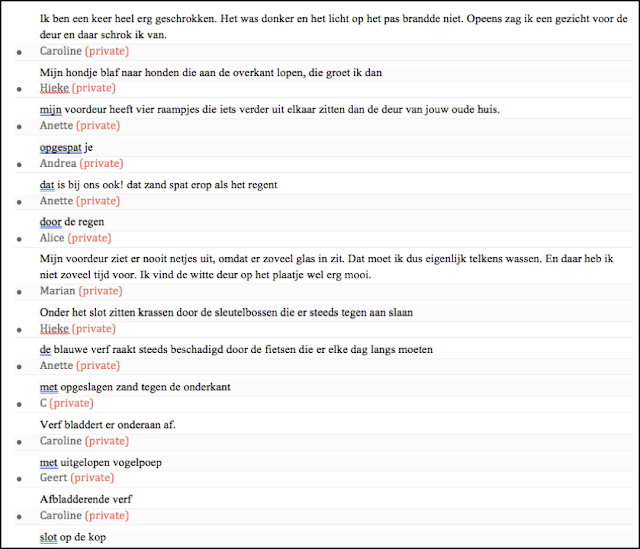Click the first Caroline (private) name
Viewport: 640px width, 549px height.
pyautogui.click(x=84, y=51)
